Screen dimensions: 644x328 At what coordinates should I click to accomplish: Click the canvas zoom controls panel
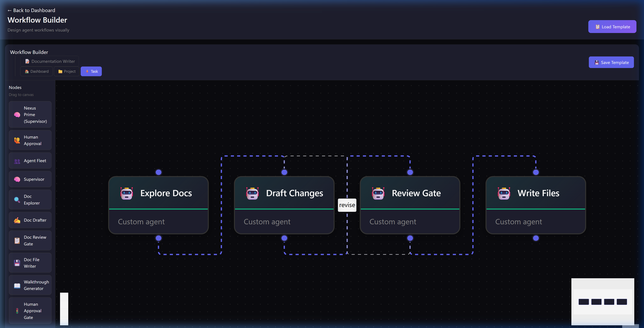(x=64, y=309)
